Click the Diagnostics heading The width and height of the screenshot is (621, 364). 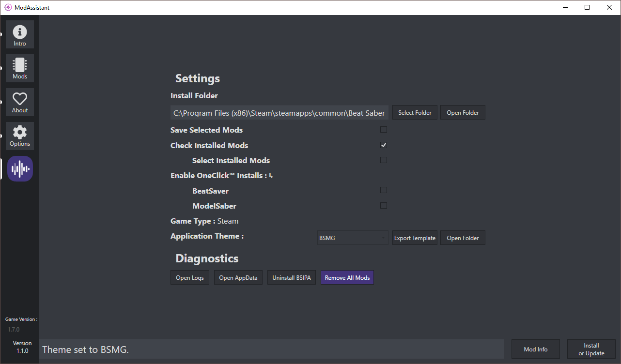(207, 258)
